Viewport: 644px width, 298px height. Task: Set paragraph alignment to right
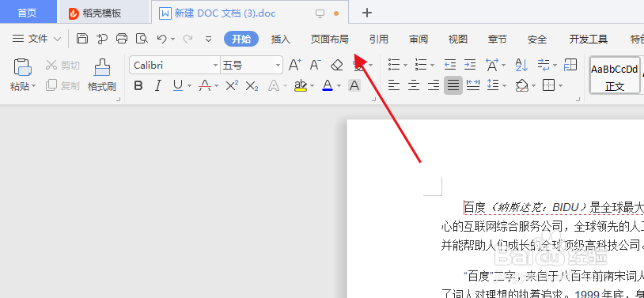tap(434, 85)
